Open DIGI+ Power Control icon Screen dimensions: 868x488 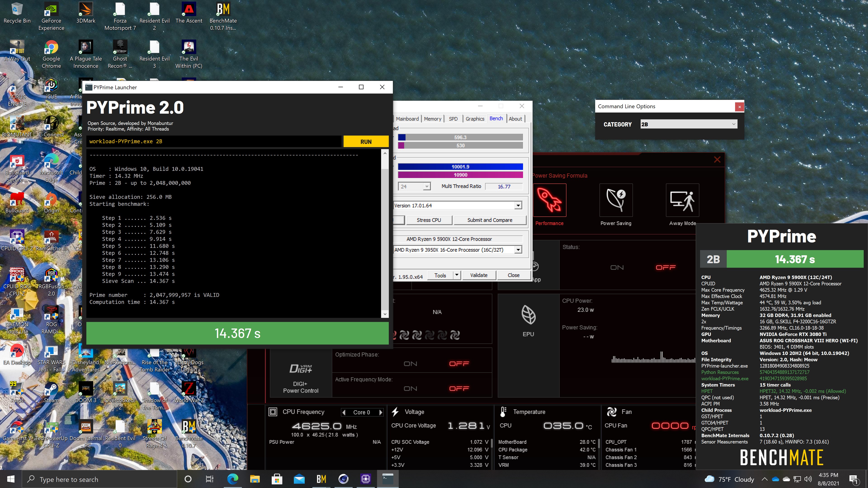300,369
